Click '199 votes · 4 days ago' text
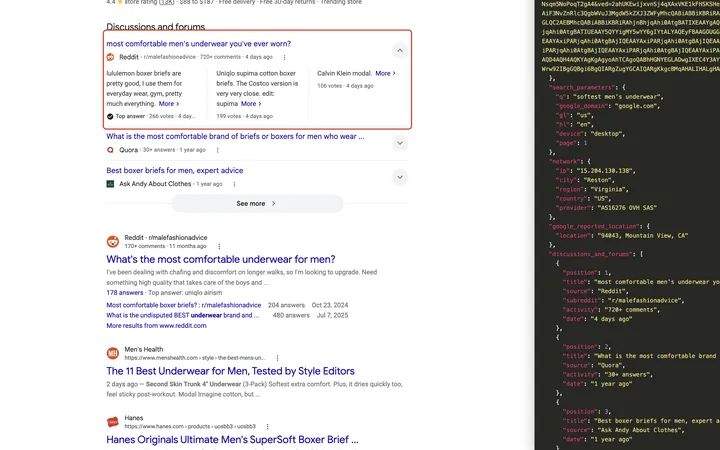This screenshot has width=720, height=450. [244, 116]
